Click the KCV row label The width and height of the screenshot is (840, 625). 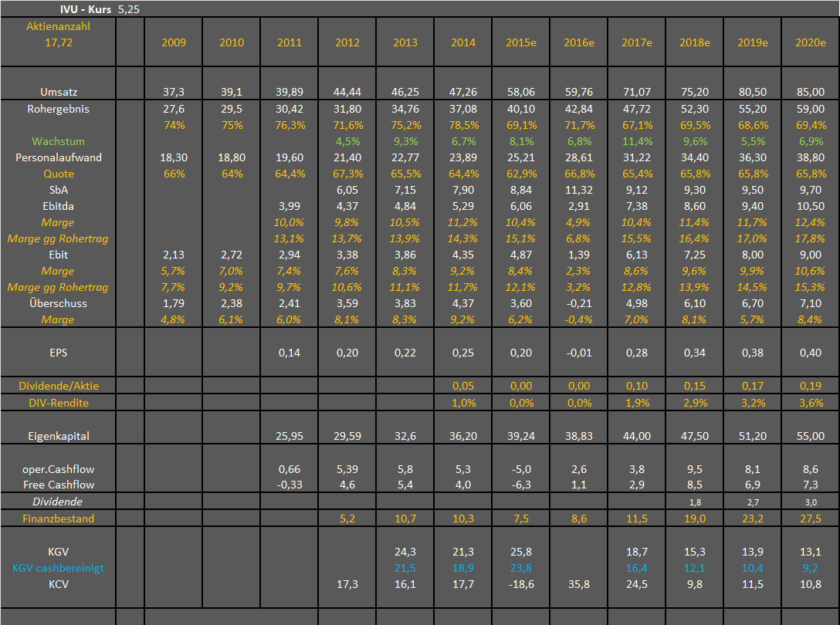pyautogui.click(x=59, y=584)
